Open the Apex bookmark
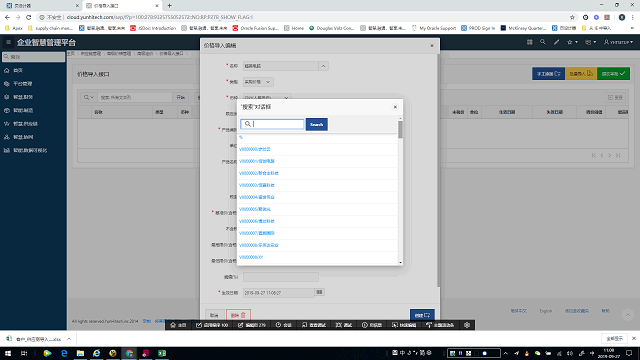 13,28
